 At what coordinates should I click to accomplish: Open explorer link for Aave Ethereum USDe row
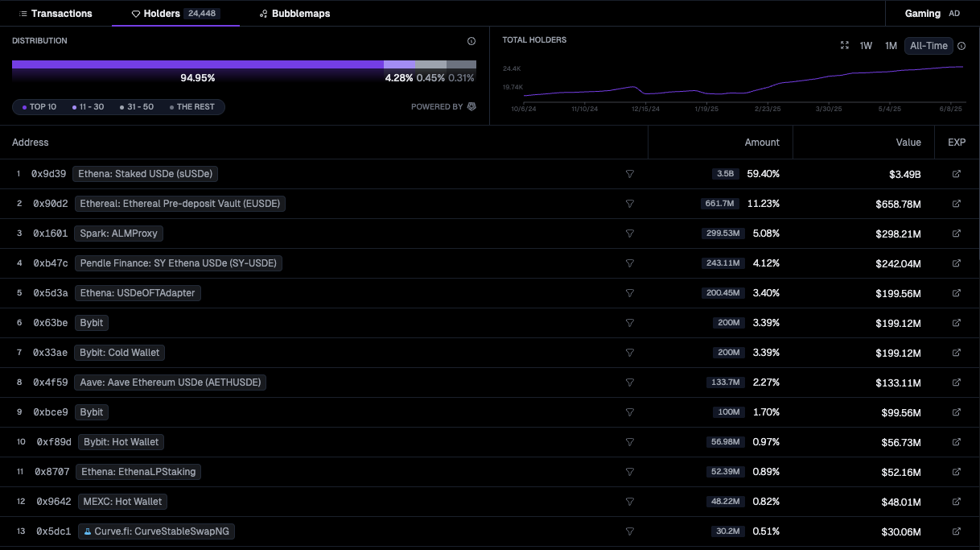pyautogui.click(x=957, y=383)
